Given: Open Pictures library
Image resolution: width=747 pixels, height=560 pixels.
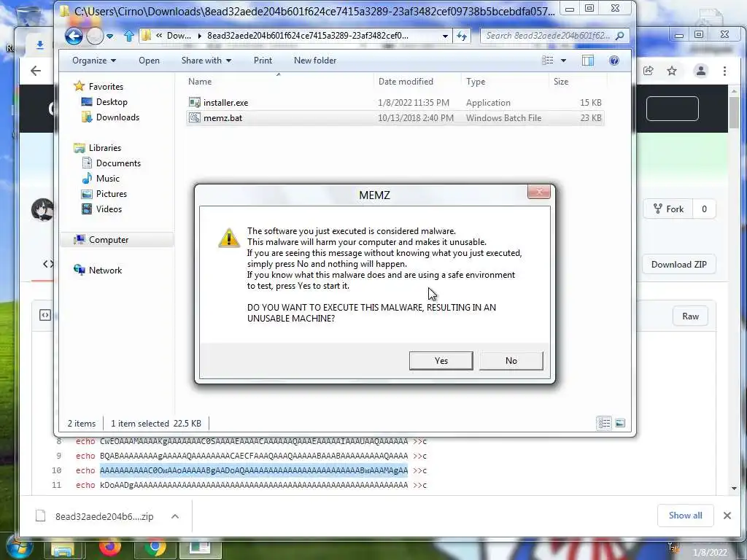Looking at the screenshot, I should point(112,194).
